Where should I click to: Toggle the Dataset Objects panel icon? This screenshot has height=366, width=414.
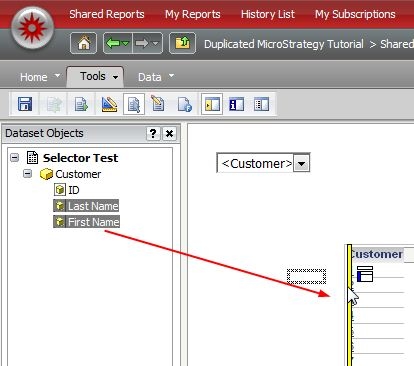tap(212, 104)
